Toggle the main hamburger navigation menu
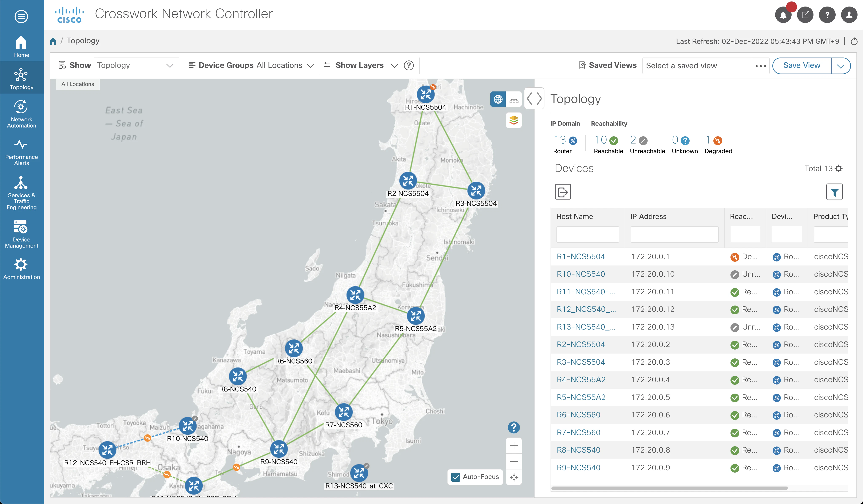This screenshot has height=504, width=863. [x=21, y=16]
